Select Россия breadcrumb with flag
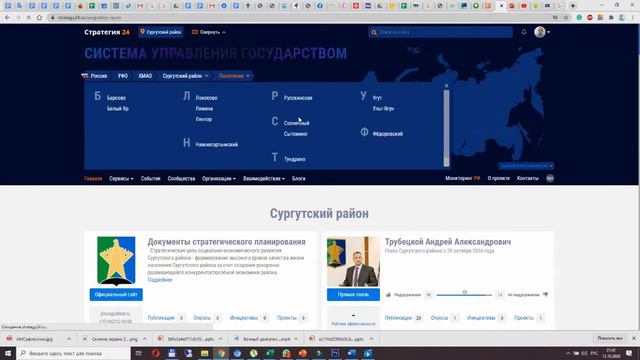Screen dimensions: 640x360 95,76
